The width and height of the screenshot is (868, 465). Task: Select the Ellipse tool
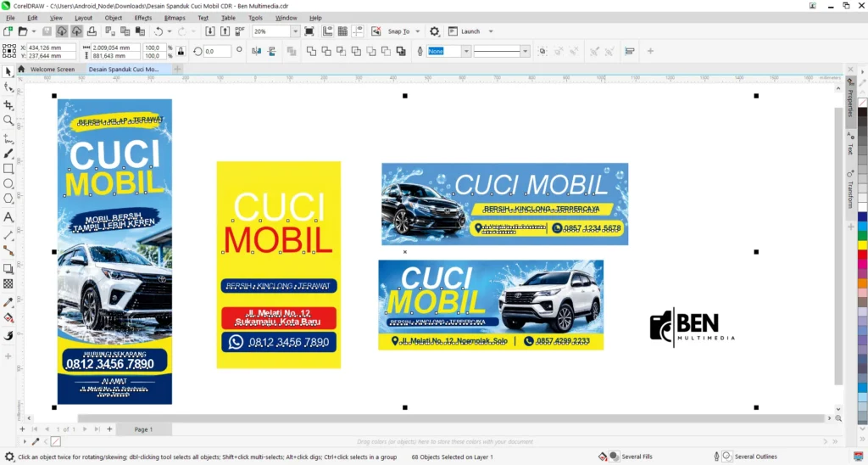click(8, 183)
